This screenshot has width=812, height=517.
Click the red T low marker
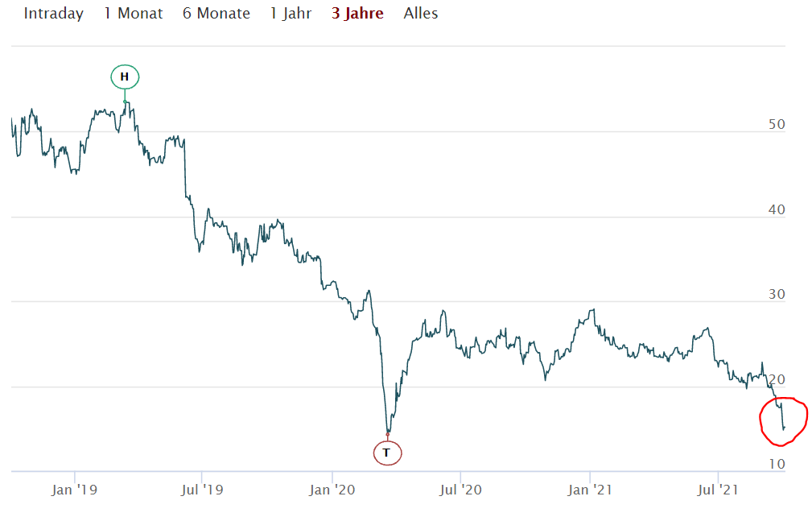(x=386, y=453)
